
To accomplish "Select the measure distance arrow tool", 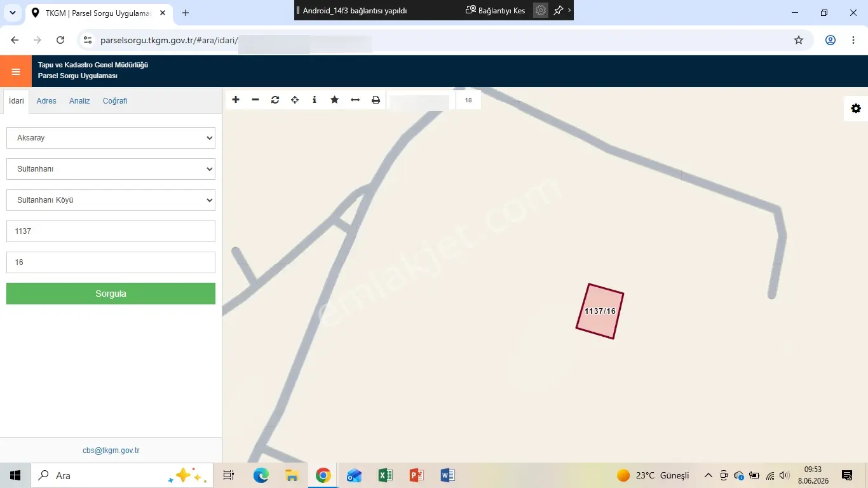I will pos(355,100).
